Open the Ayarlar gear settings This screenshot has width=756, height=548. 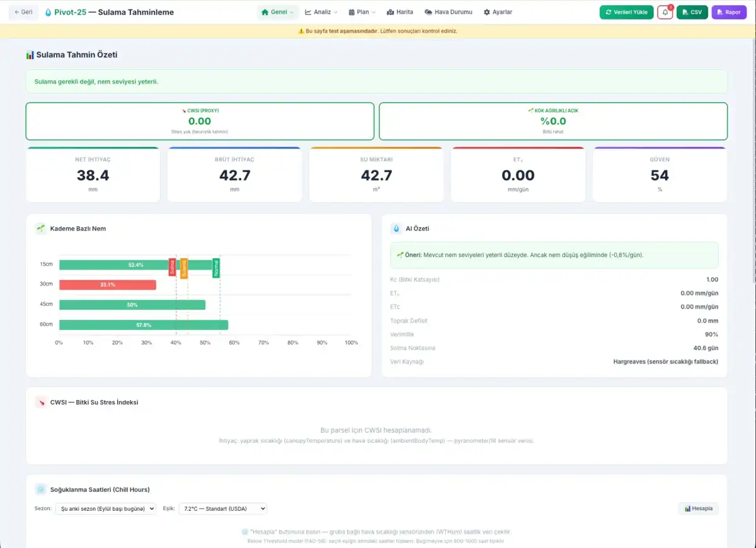(x=498, y=12)
